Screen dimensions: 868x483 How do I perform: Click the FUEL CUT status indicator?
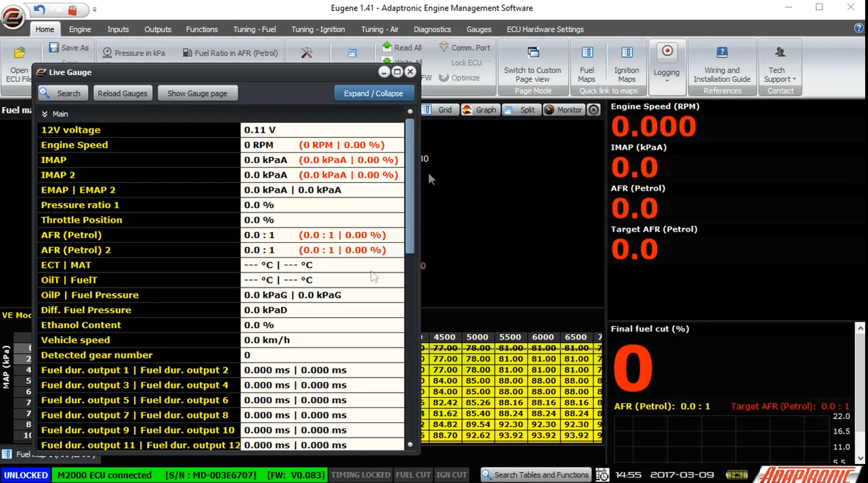(x=413, y=475)
